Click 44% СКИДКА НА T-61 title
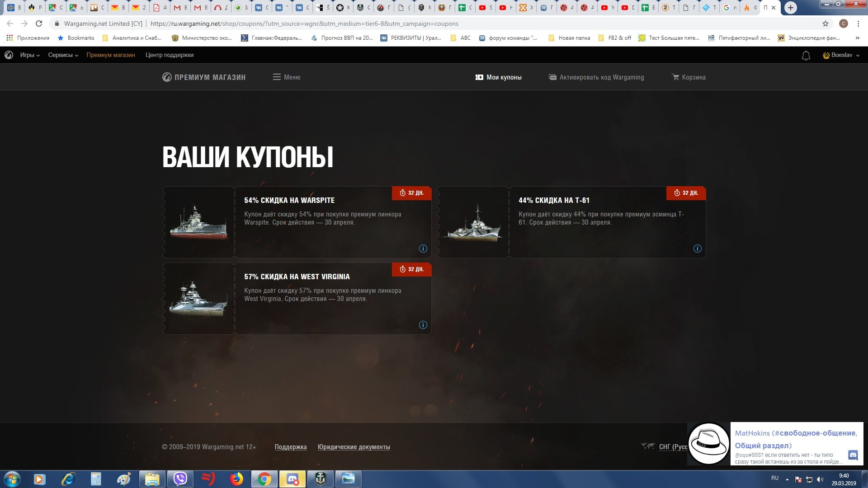Image resolution: width=868 pixels, height=488 pixels. point(554,200)
